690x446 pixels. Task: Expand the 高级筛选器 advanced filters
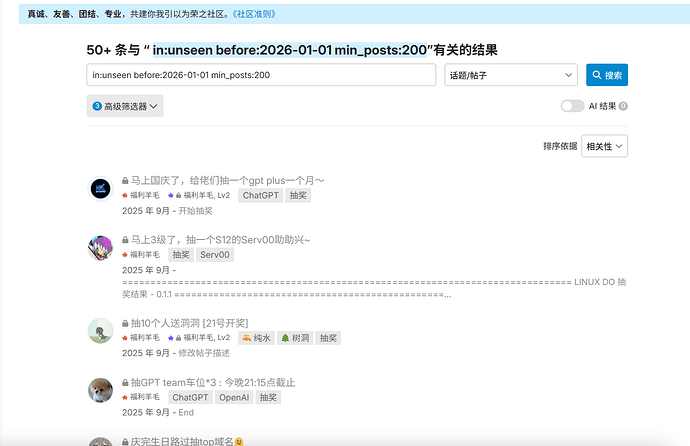coord(125,106)
